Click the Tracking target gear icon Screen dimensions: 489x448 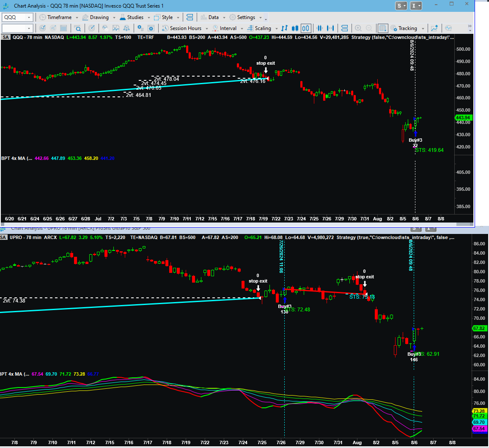tap(394, 28)
